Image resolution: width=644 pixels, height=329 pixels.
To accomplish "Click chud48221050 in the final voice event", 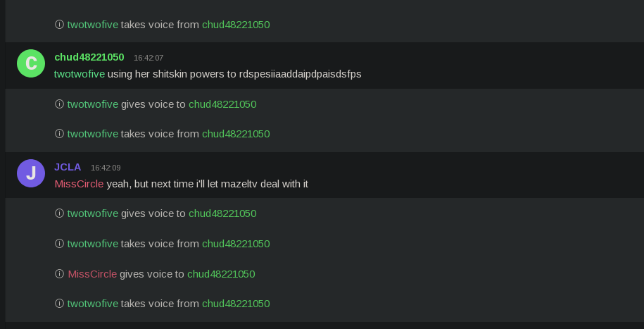I will (x=236, y=304).
